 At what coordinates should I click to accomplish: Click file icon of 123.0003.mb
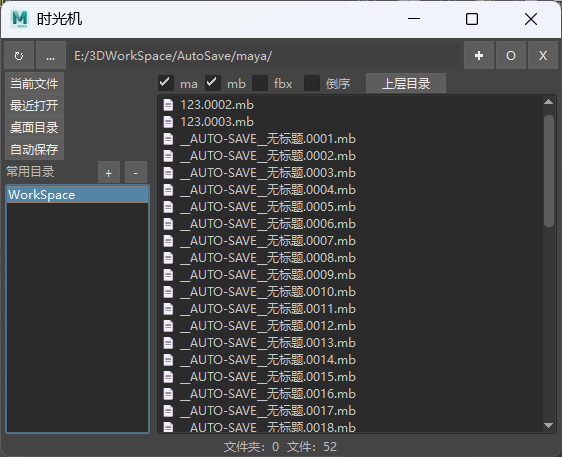[x=168, y=122]
